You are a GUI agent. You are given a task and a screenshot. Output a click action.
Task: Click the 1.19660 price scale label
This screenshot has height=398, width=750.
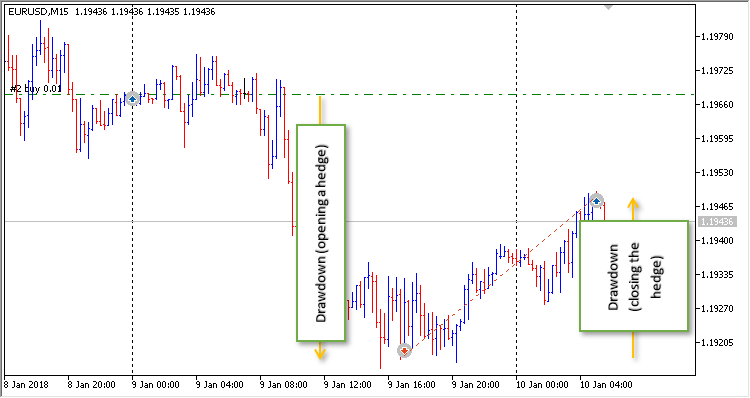[717, 105]
